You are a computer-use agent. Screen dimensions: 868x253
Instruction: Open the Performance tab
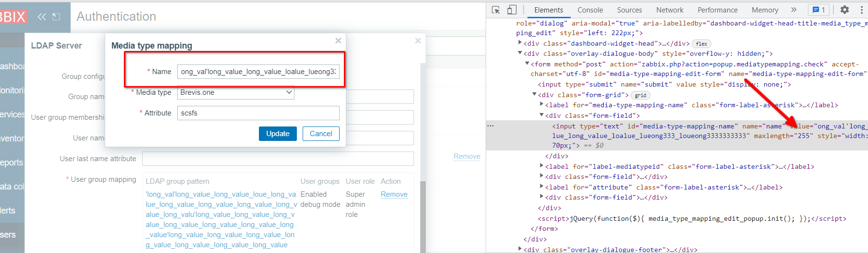coord(718,10)
